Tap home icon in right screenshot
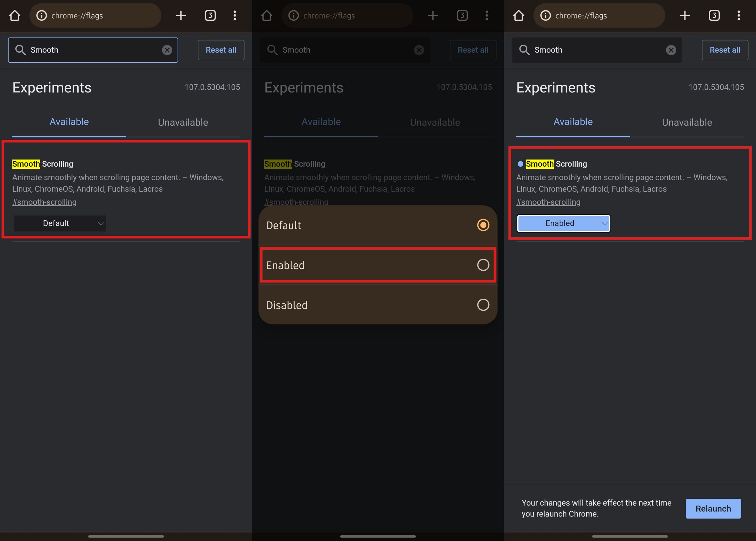The height and width of the screenshot is (541, 756). pyautogui.click(x=518, y=16)
